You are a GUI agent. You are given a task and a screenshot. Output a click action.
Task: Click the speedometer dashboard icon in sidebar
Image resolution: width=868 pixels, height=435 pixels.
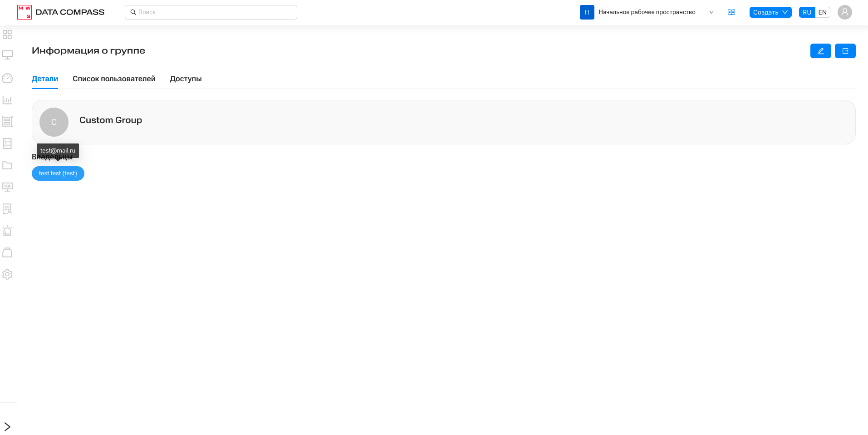[x=7, y=78]
